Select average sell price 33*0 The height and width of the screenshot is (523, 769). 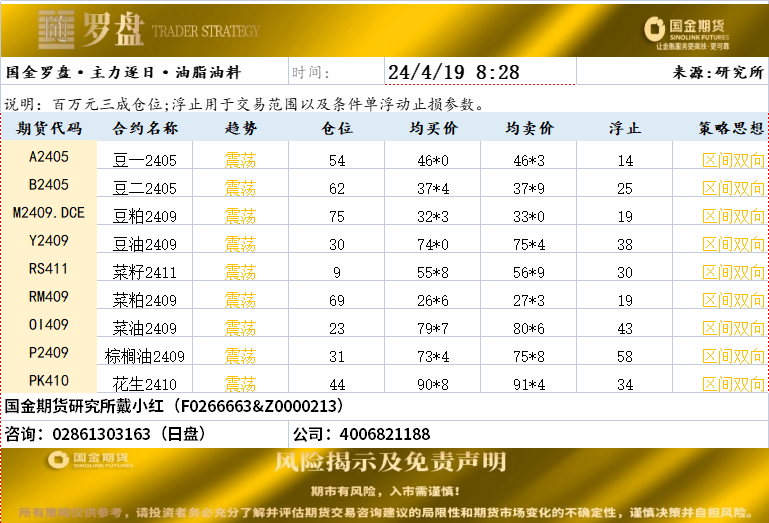pyautogui.click(x=529, y=217)
